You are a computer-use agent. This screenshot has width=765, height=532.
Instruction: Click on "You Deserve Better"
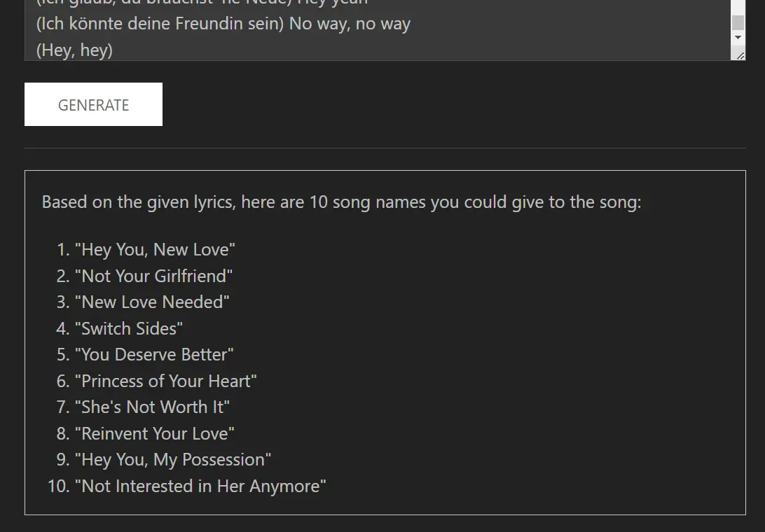tap(156, 354)
